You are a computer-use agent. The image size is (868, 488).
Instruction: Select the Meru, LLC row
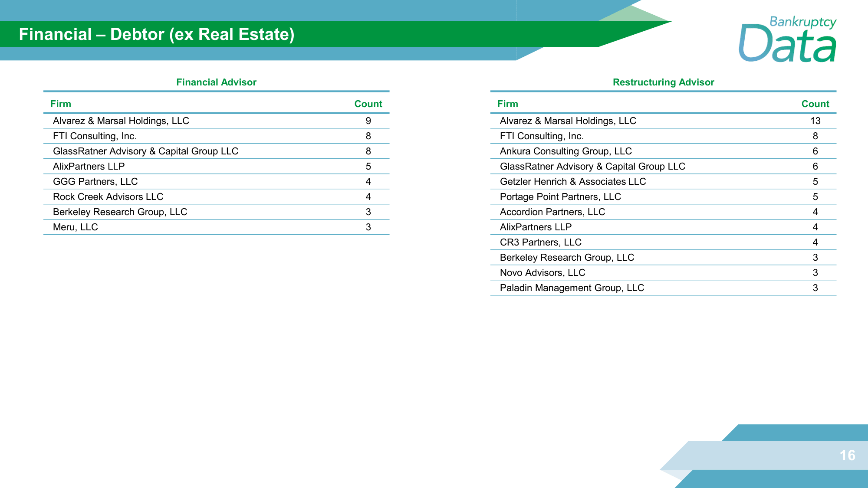click(x=76, y=227)
